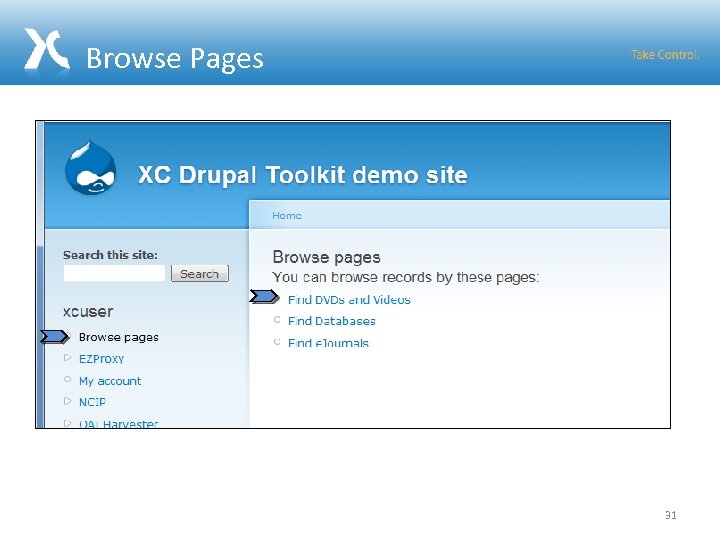Focus the Search this site input field
This screenshot has height=540, width=720.
tap(114, 273)
